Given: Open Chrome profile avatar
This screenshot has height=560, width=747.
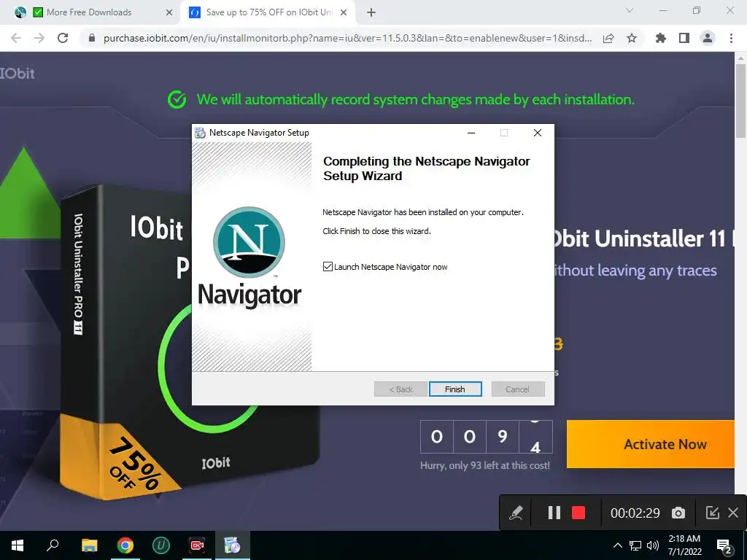Looking at the screenshot, I should pyautogui.click(x=708, y=38).
